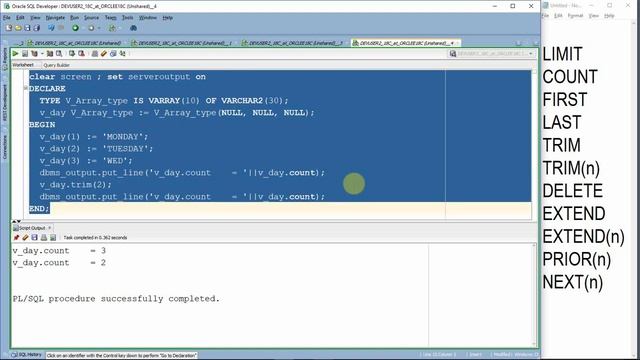Open the Help menu in SQL Developer
Image resolution: width=640 pixels, height=360 pixels.
[167, 18]
